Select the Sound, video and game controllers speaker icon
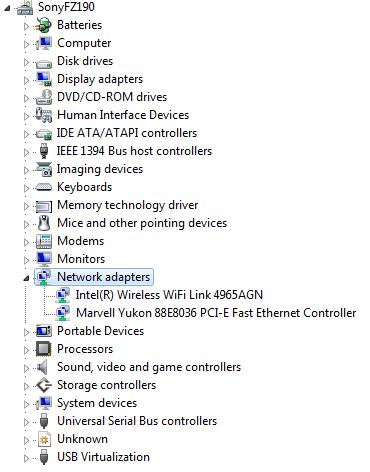 point(42,367)
